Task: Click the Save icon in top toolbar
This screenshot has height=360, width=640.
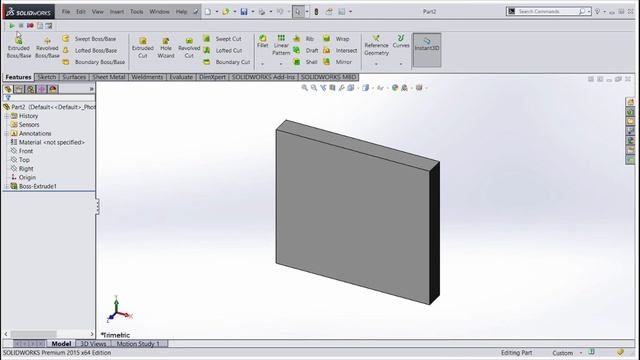Action: click(244, 12)
